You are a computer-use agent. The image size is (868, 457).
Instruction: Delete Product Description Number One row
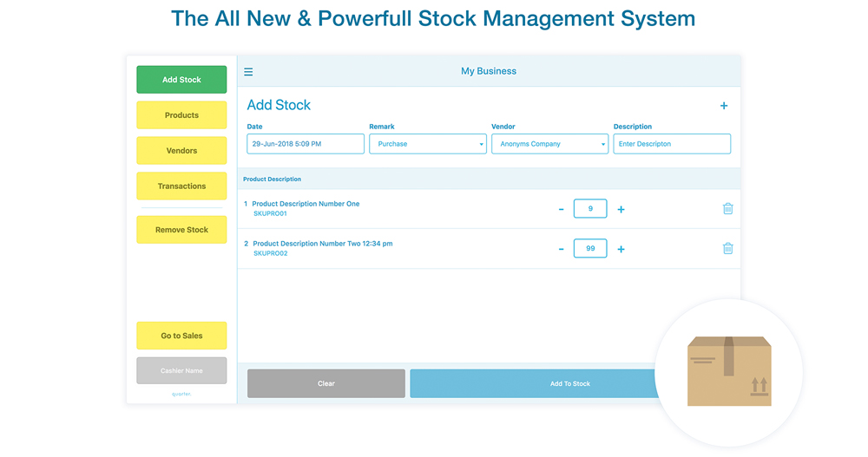(x=727, y=209)
